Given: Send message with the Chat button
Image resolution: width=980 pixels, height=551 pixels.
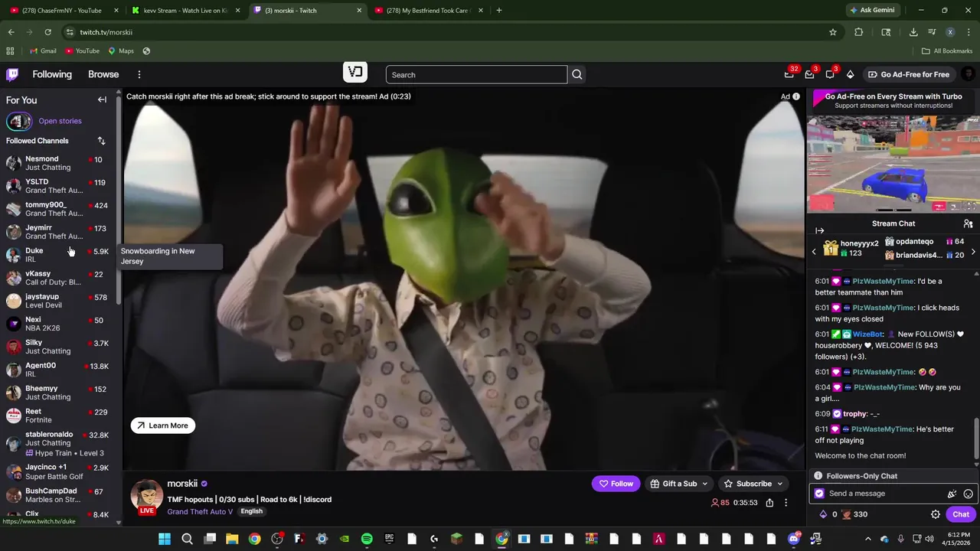Looking at the screenshot, I should (961, 514).
